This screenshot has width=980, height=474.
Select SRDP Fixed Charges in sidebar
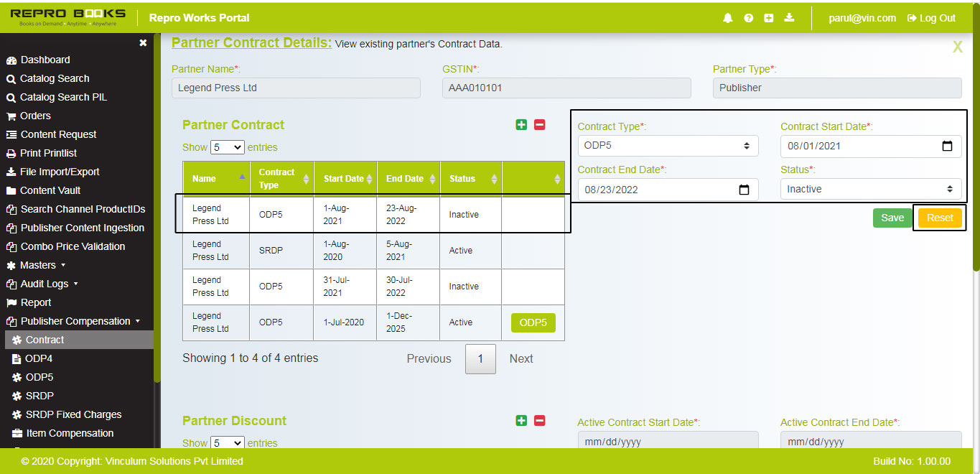[x=73, y=414]
